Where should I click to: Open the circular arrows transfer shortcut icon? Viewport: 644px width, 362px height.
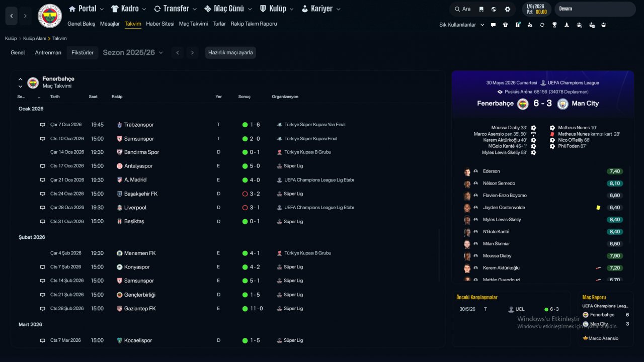point(542,25)
